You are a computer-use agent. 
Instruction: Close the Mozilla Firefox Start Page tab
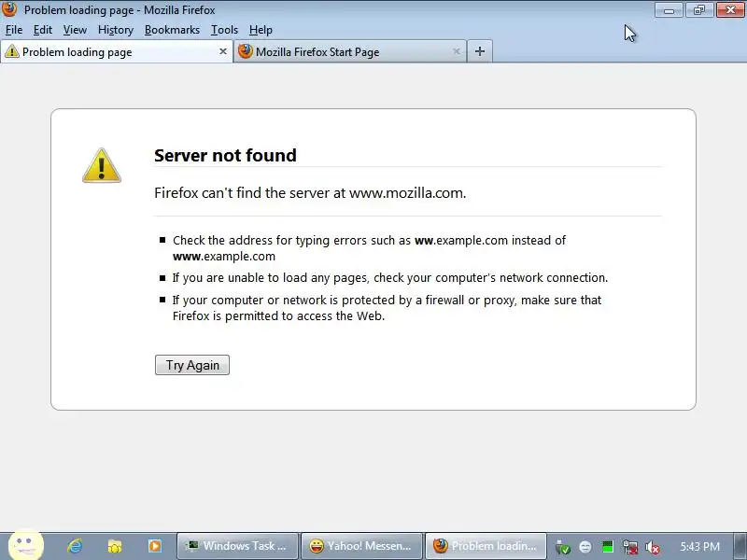[456, 51]
